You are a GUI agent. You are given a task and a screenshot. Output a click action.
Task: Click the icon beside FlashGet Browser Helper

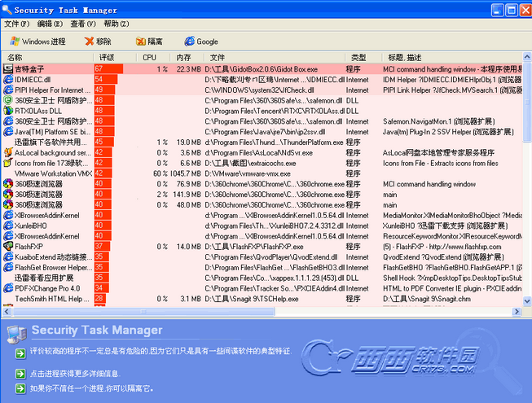point(8,267)
